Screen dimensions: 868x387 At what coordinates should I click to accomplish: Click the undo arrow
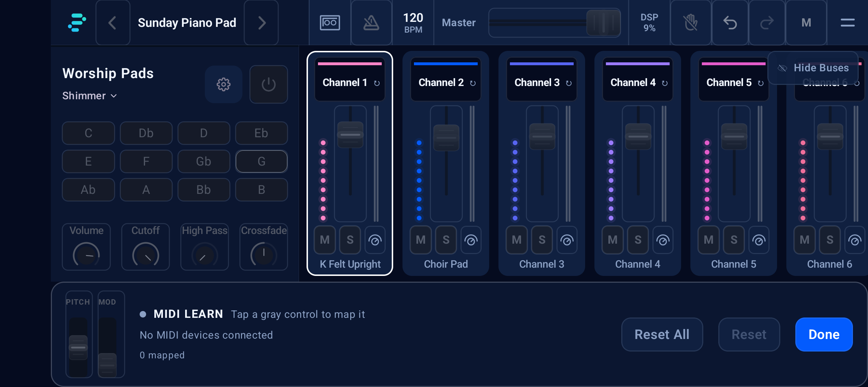730,23
